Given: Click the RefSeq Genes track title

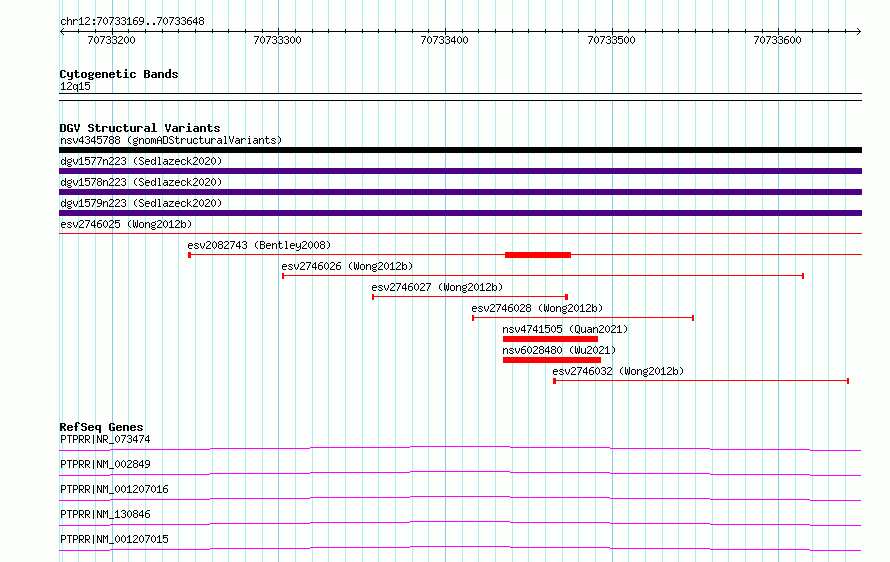Looking at the screenshot, I should coord(101,427).
